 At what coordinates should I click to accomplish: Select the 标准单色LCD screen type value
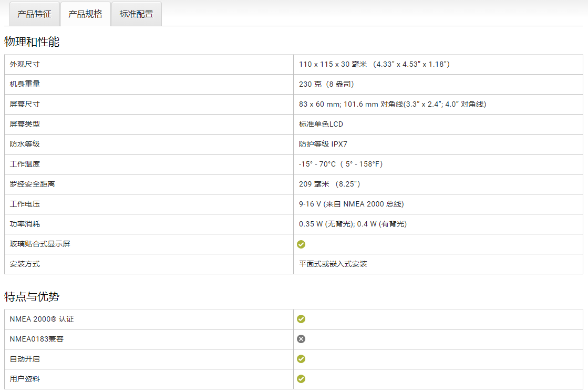pos(321,124)
